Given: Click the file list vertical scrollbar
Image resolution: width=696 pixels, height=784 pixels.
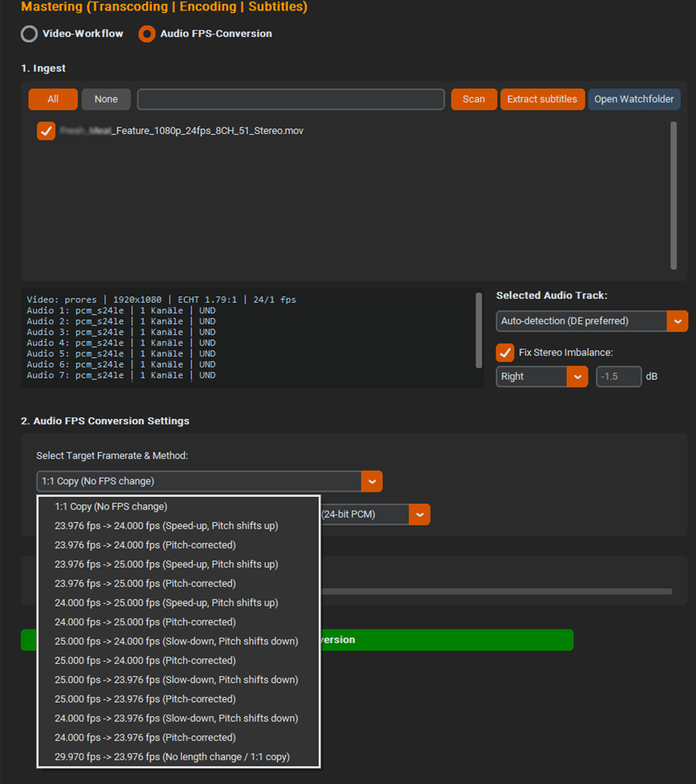Looking at the screenshot, I should pos(673,195).
